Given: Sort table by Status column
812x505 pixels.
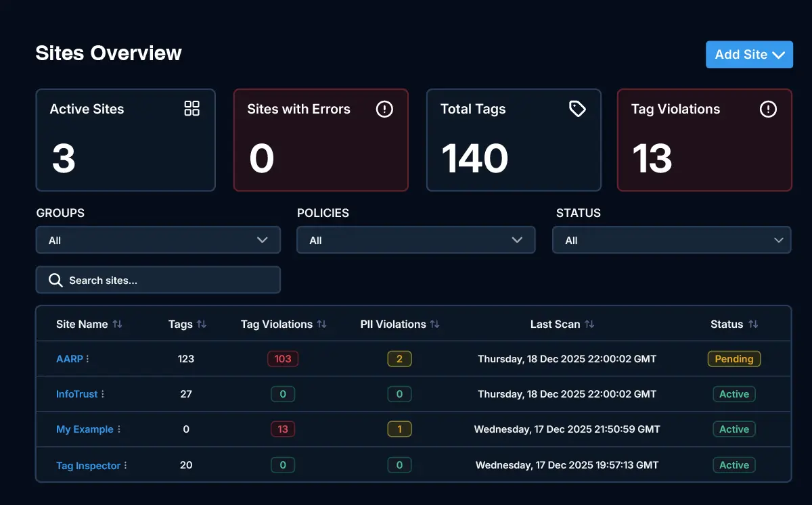Looking at the screenshot, I should (x=753, y=324).
